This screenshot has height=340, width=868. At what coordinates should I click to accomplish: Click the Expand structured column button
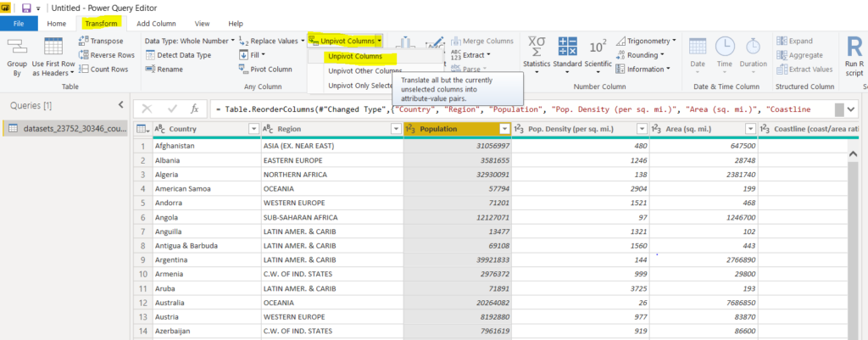(795, 41)
